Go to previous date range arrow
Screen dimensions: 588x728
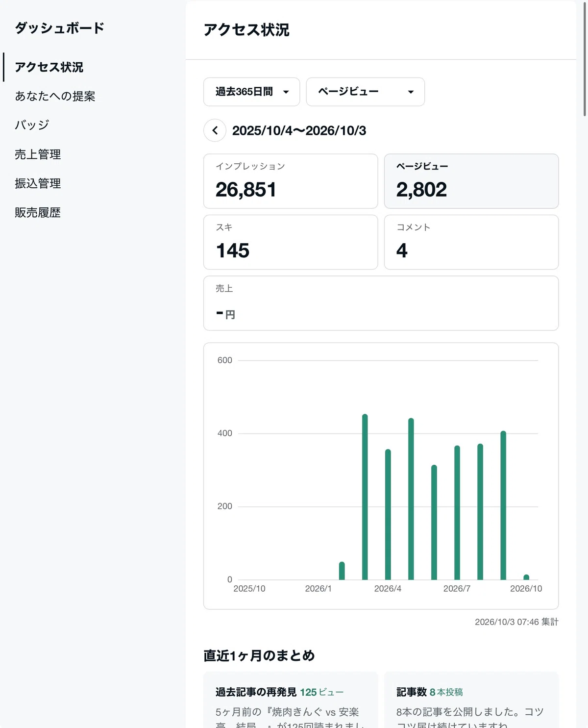215,130
